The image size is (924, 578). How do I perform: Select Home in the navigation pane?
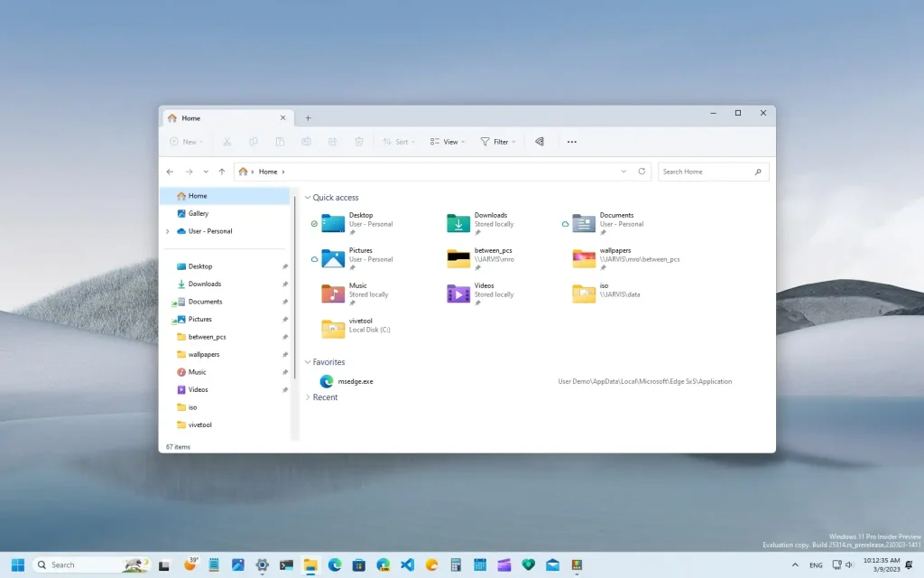point(225,196)
